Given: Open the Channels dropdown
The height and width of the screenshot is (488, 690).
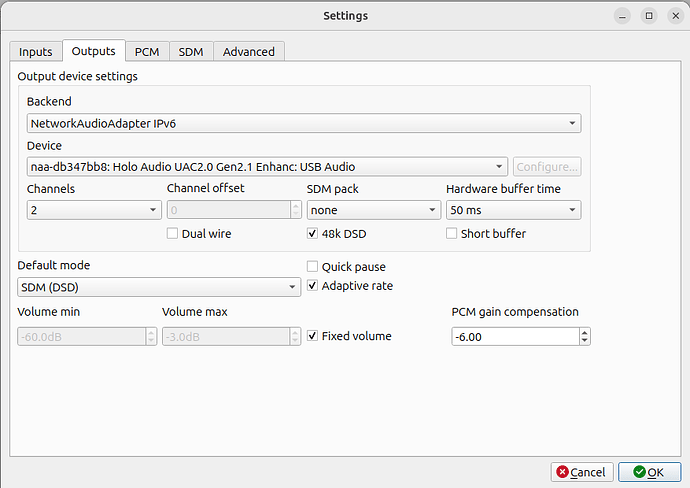Looking at the screenshot, I should coord(94,210).
